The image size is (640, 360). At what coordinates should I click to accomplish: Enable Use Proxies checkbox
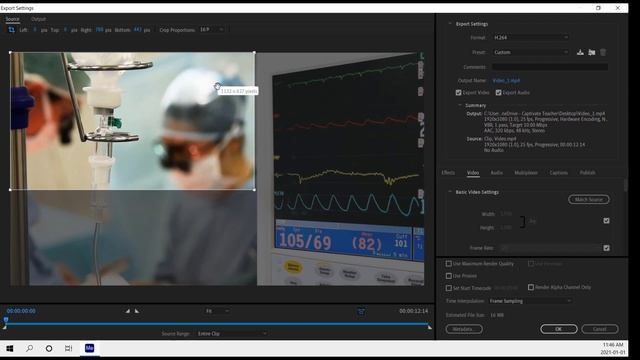coord(449,276)
